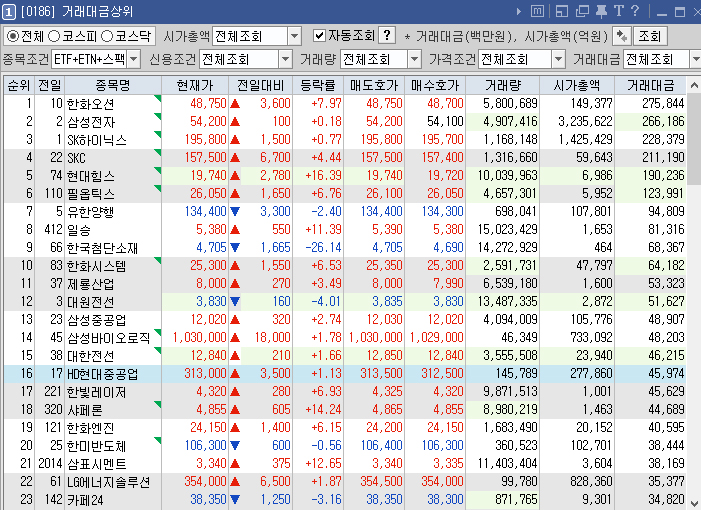The image size is (701, 510).
Task: Click red up arrow in 한화오션 row
Action: [x=235, y=104]
